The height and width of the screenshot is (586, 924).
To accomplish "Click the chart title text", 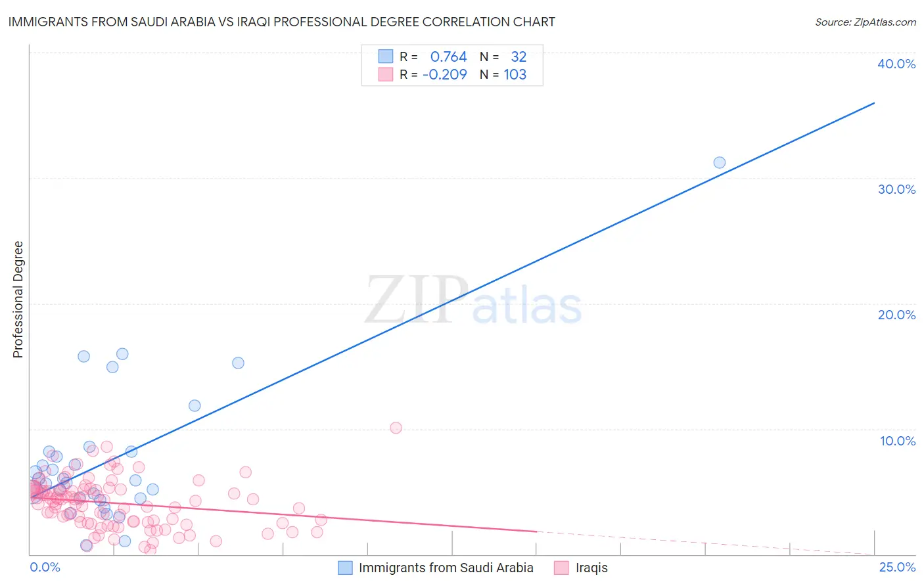I will click(282, 22).
